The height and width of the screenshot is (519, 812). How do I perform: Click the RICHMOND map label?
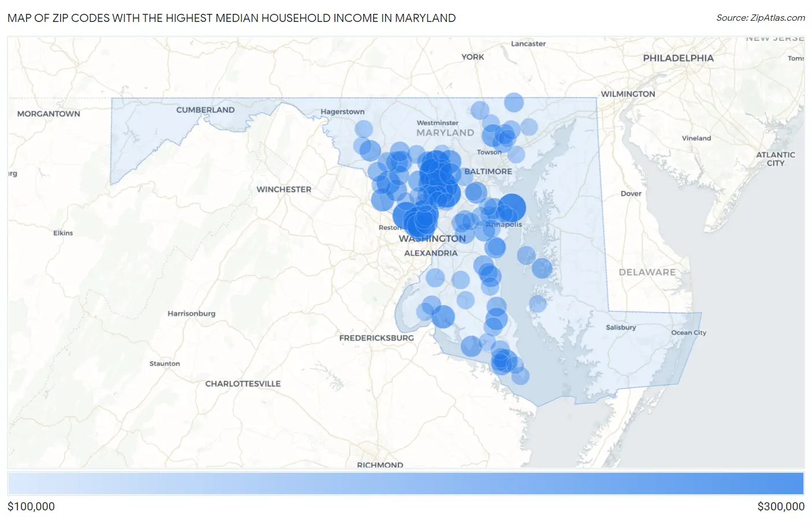380,465
